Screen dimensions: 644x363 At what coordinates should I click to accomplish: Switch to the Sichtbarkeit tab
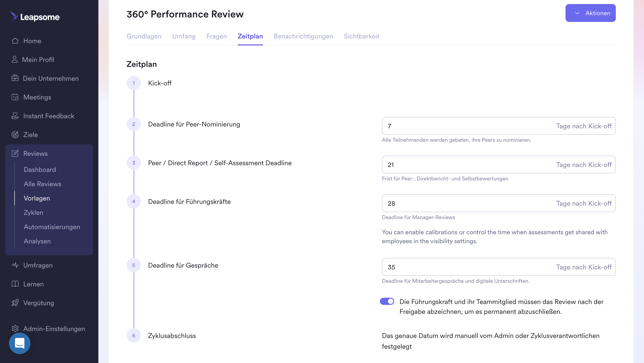(362, 36)
